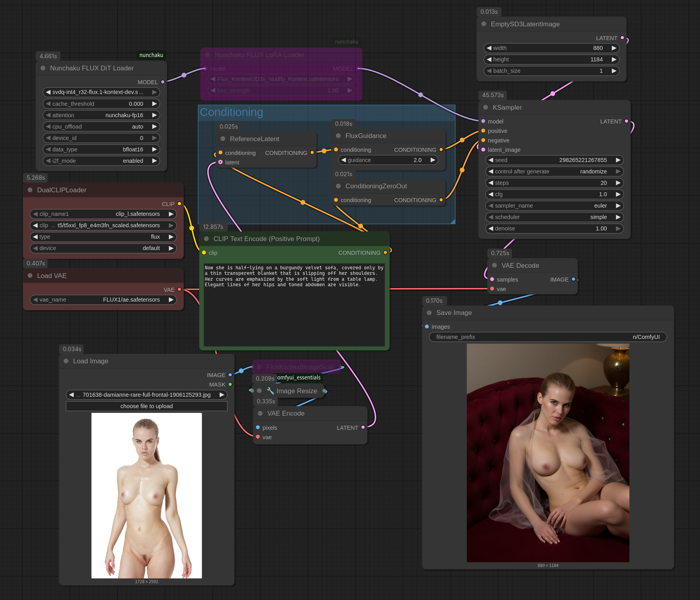Open the vae_name selector in Load VAE

103,300
